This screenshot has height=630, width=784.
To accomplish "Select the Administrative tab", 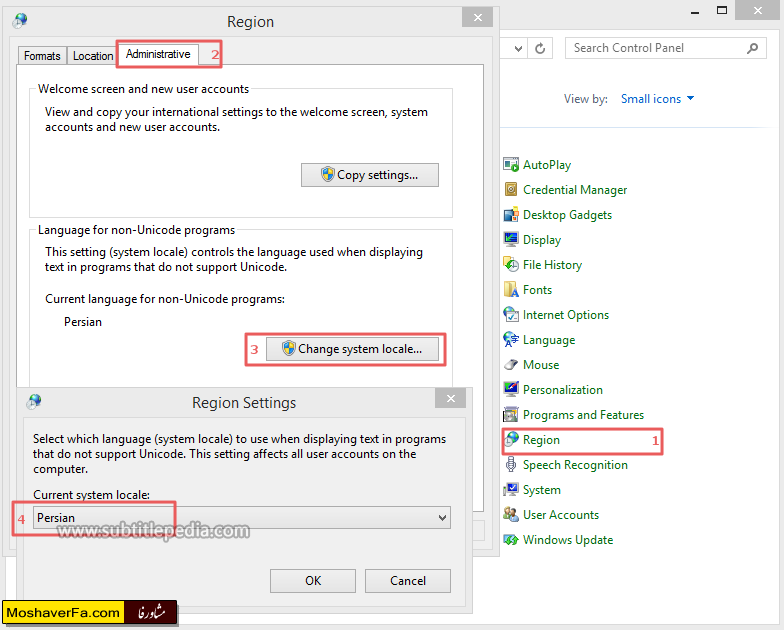I will [158, 54].
